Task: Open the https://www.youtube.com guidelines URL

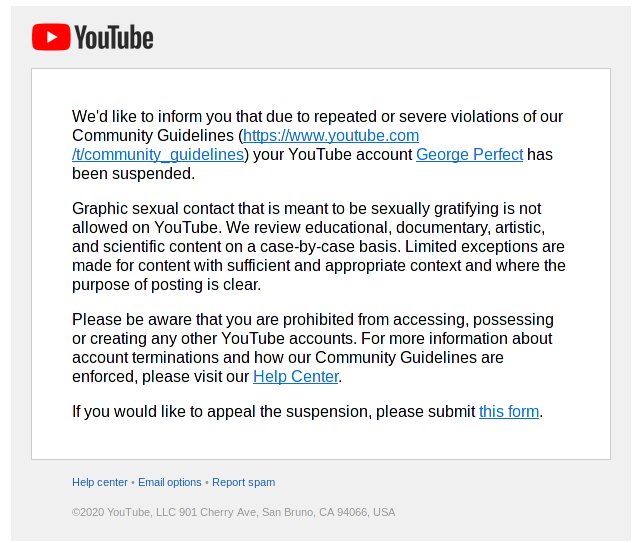Action: 331,136
